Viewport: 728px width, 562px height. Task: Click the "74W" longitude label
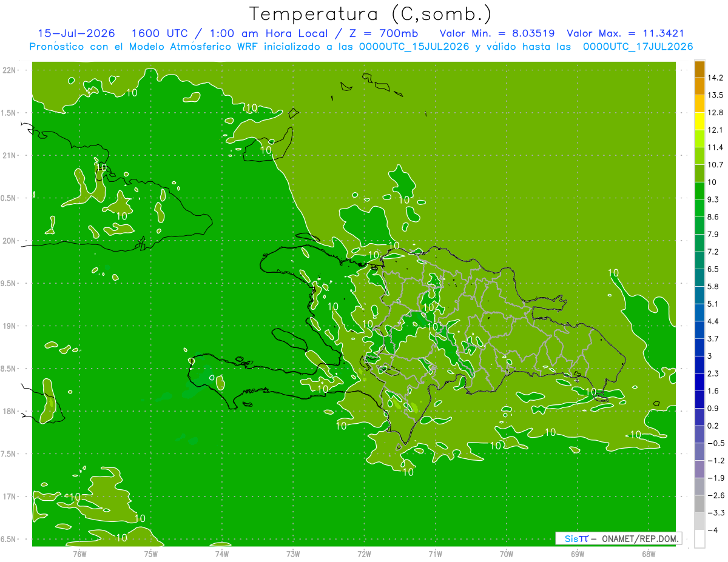(x=222, y=554)
